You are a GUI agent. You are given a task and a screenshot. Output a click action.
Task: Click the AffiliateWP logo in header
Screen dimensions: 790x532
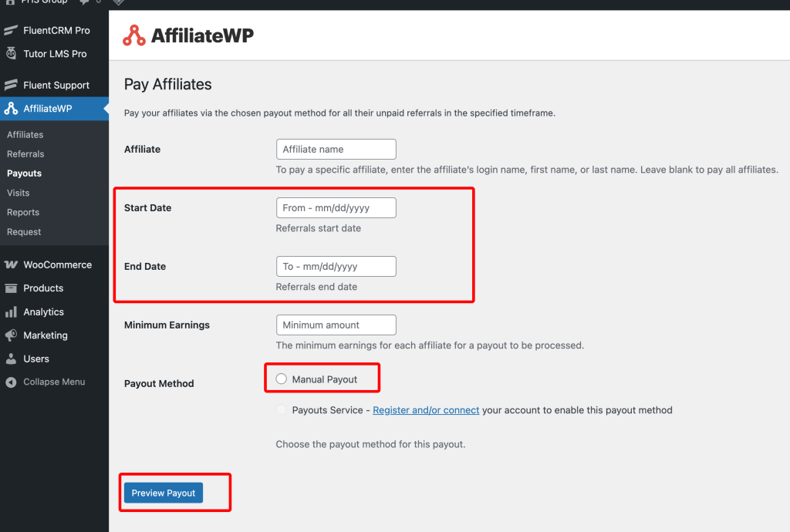click(188, 35)
